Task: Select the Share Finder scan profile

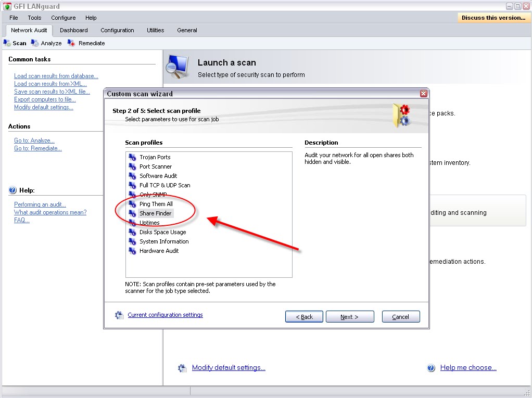Action: (x=156, y=213)
